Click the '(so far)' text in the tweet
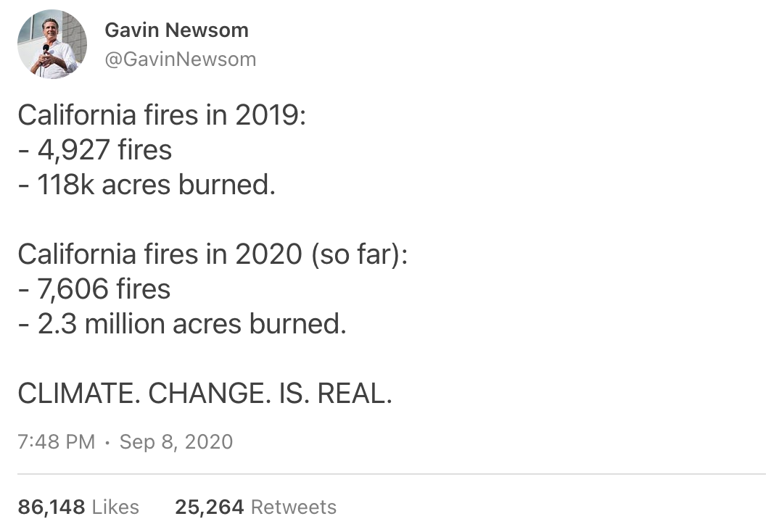779x532 pixels. 355,254
